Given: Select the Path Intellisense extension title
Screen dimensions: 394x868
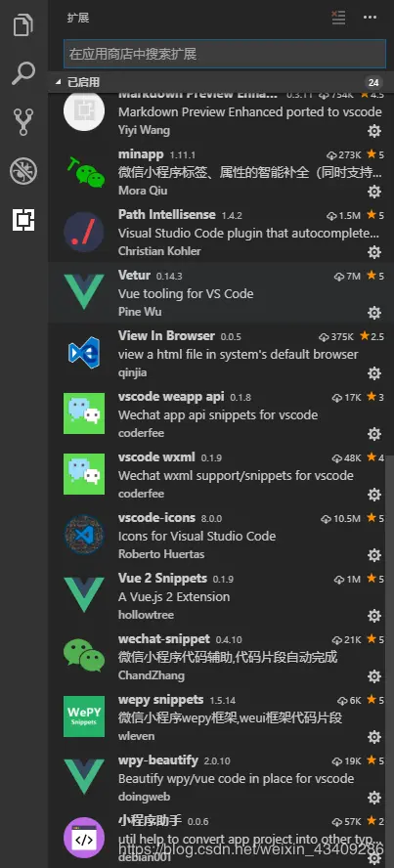Looking at the screenshot, I should 166,214.
